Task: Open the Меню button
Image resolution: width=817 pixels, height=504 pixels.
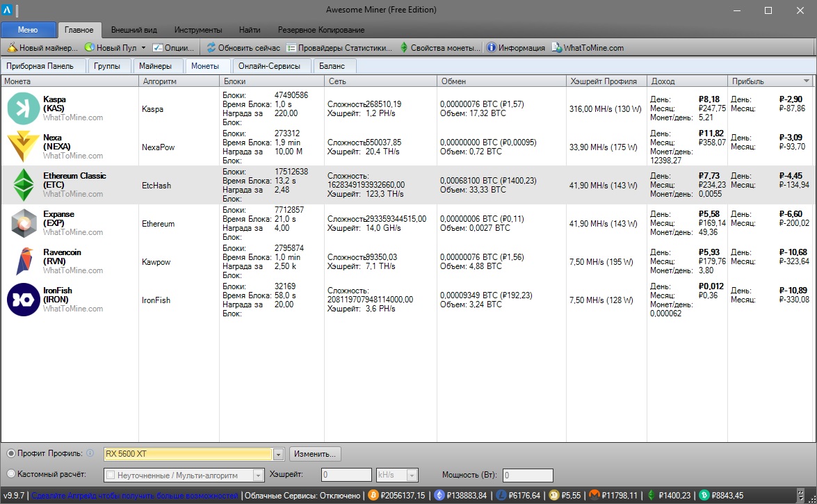Action: click(28, 30)
